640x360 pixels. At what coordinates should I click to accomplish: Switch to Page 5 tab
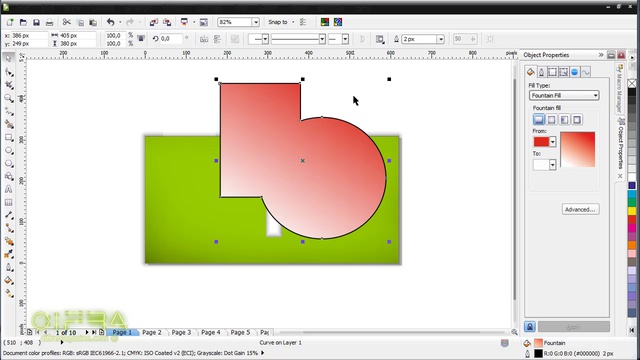point(240,332)
